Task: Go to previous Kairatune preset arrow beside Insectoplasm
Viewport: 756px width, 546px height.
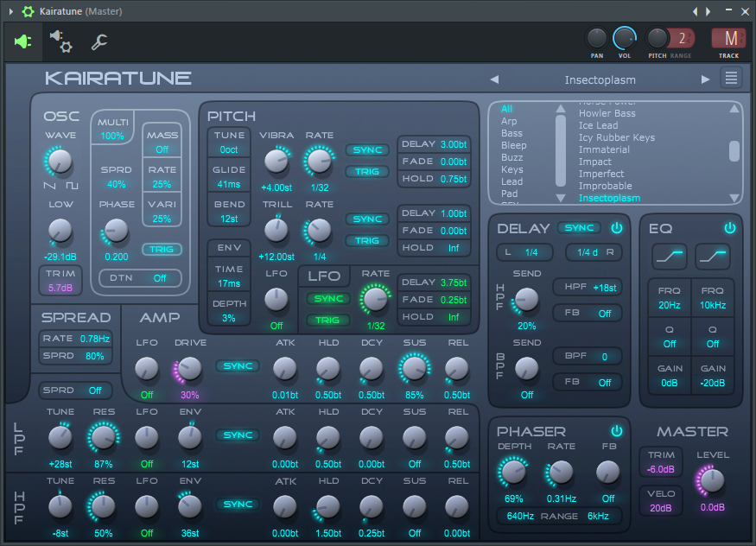Action: pos(494,79)
